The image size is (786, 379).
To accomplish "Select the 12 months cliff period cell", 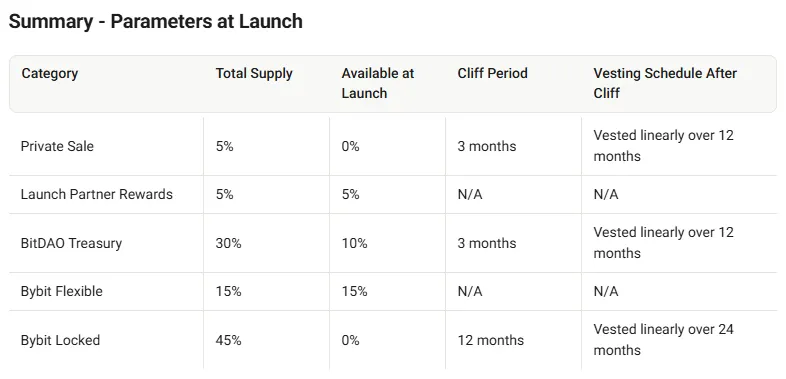I will 491,340.
